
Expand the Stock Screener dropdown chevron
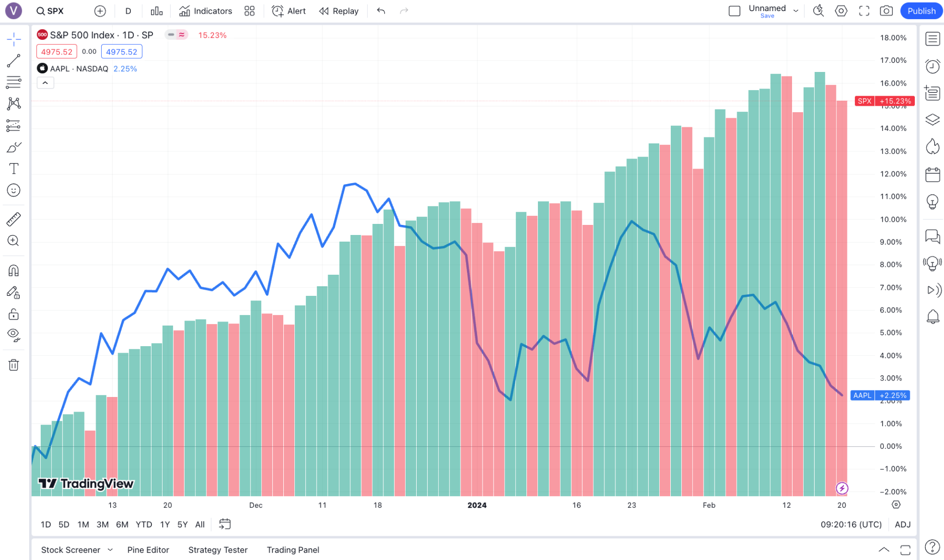pos(110,549)
